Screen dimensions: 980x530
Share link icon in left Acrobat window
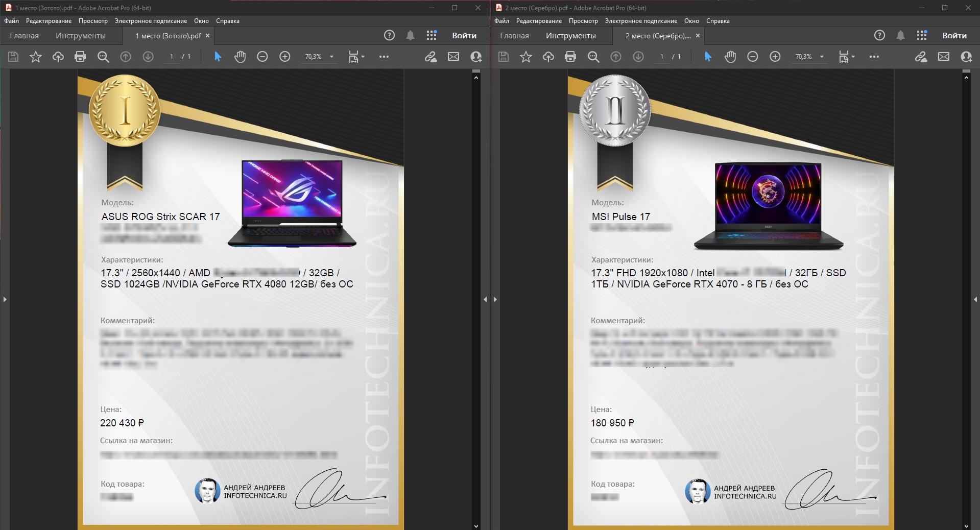(431, 57)
